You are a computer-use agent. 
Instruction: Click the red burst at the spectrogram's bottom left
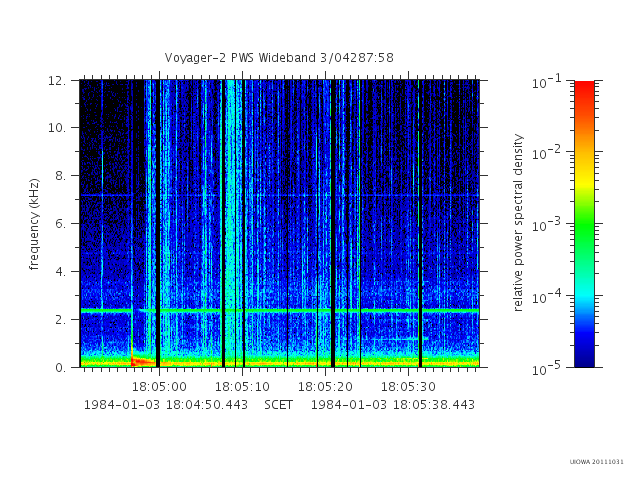click(x=143, y=361)
